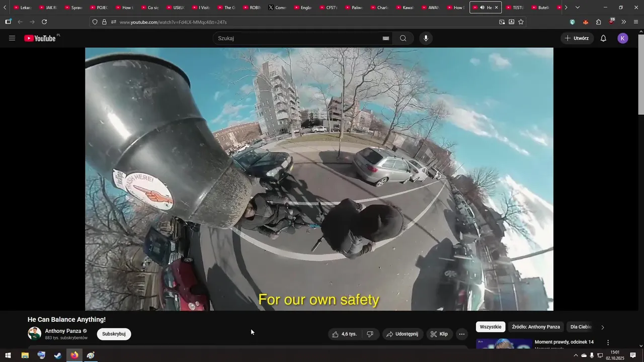
Task: Switch to the Kawal tab
Action: [x=405, y=8]
